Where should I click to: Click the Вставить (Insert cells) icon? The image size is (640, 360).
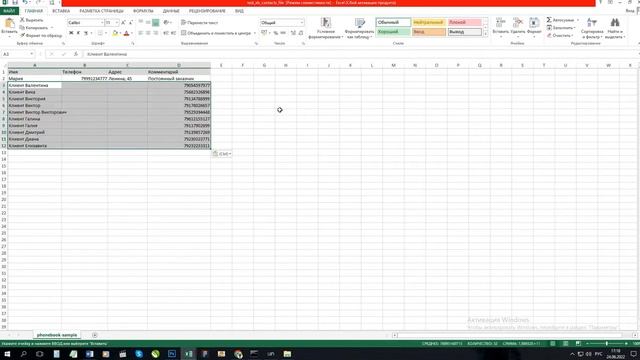click(500, 23)
